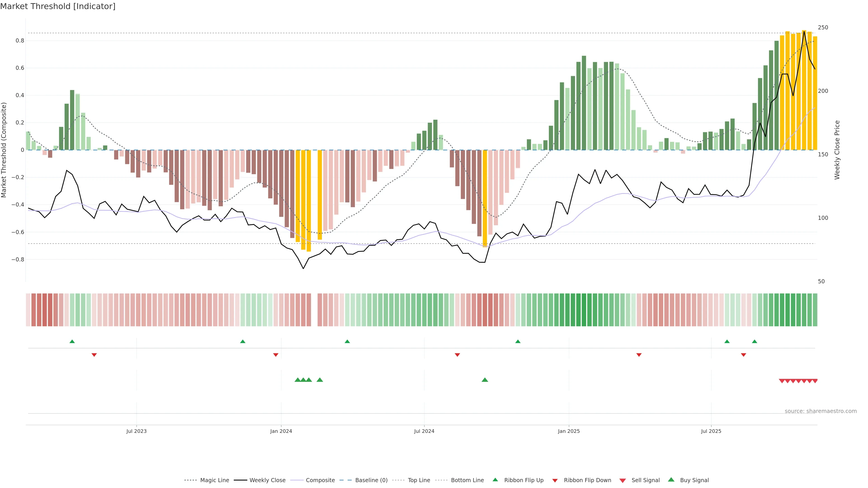
Task: Click the ribbon flip down marker just before Jan 2024
Action: 276,355
